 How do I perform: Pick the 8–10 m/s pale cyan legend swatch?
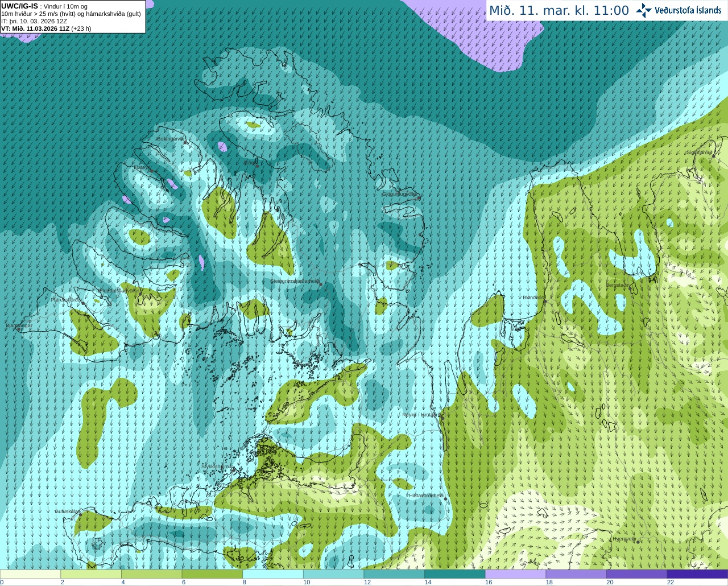273,574
